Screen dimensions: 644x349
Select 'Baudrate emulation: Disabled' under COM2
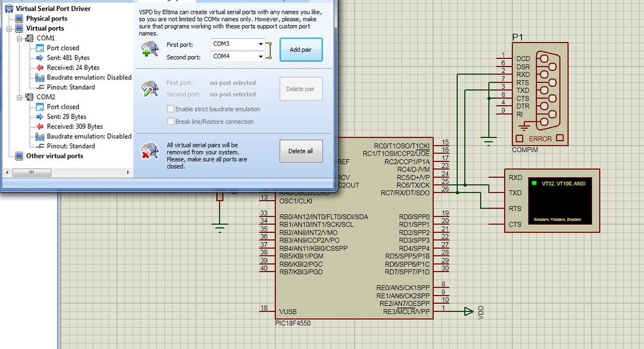click(x=89, y=136)
